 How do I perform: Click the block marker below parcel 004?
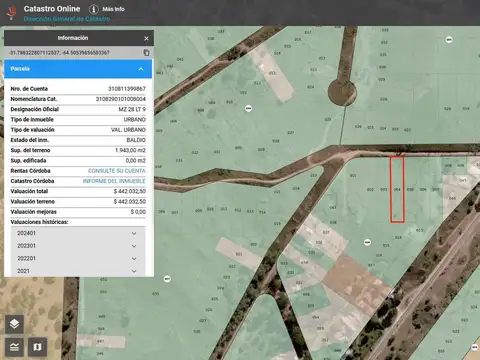click(x=367, y=242)
